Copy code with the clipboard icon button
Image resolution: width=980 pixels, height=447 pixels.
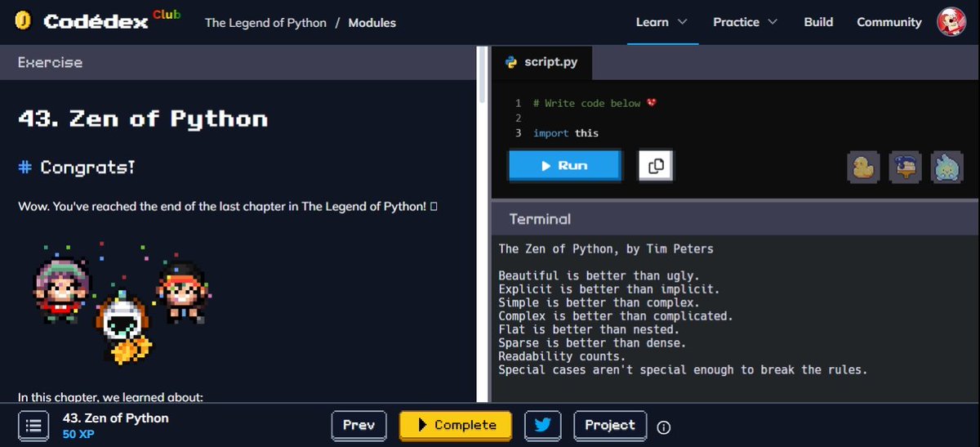pos(656,166)
